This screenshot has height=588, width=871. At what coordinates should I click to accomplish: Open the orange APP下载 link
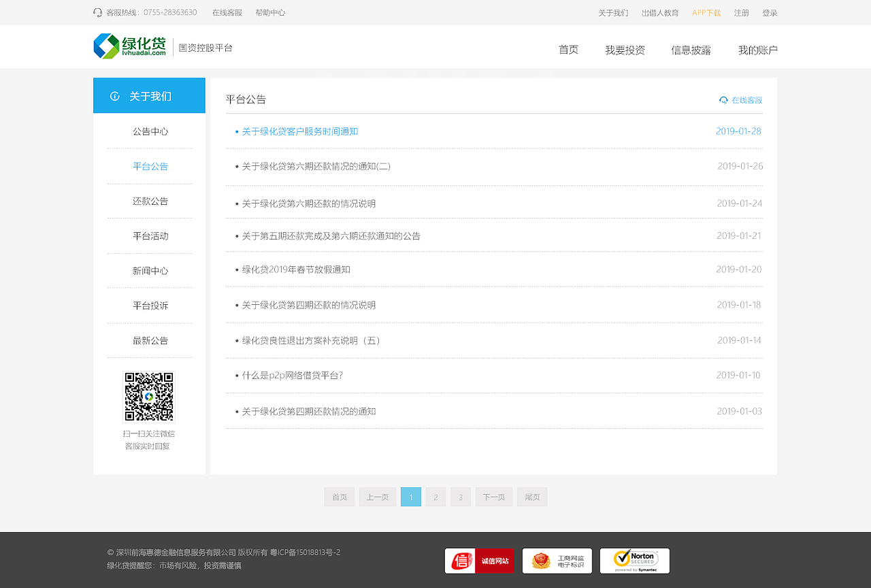click(x=706, y=12)
